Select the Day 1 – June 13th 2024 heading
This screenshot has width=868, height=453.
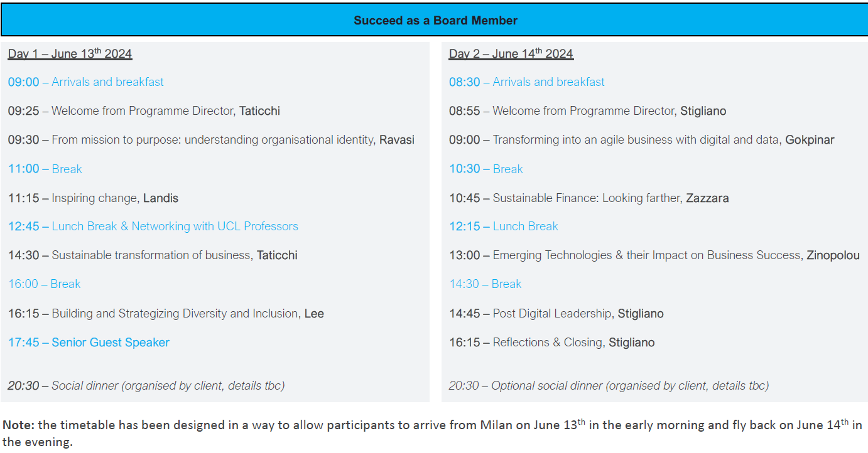(x=70, y=53)
